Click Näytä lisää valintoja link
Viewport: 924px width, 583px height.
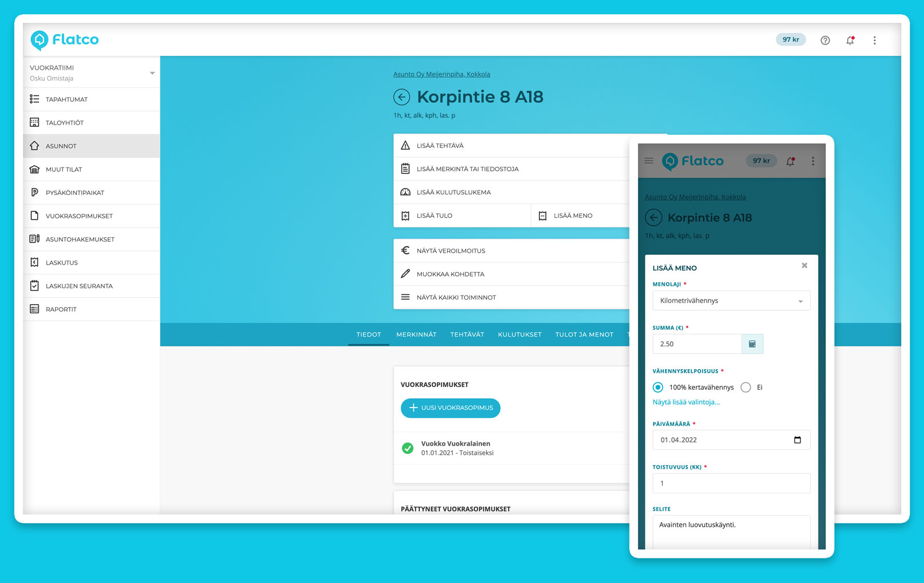[686, 402]
